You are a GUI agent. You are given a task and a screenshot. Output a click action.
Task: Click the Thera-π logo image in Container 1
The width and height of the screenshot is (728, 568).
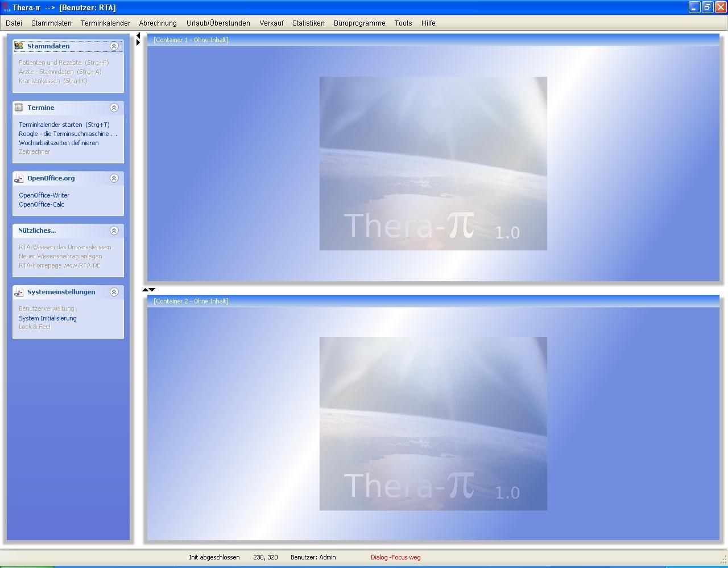(433, 163)
